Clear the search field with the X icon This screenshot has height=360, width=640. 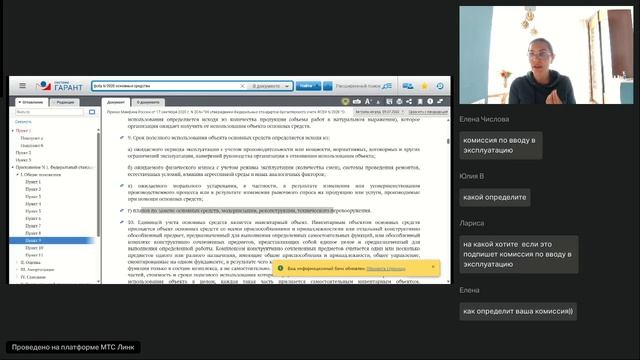click(x=242, y=86)
